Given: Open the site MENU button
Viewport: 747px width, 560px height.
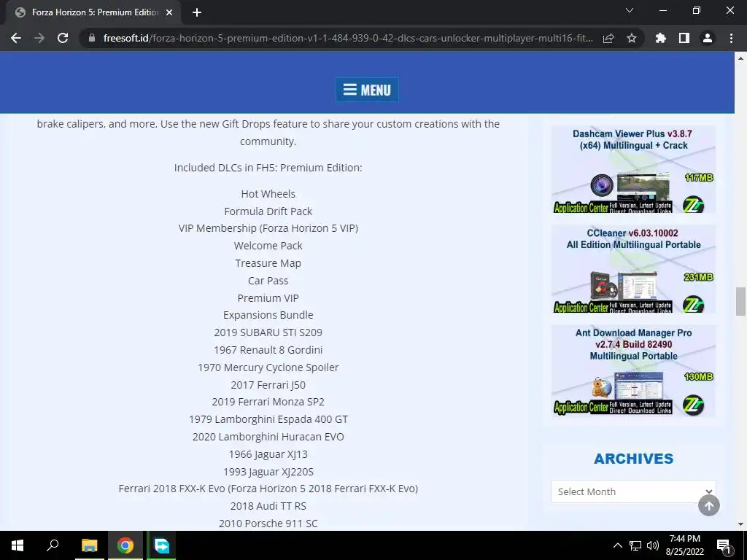Looking at the screenshot, I should pyautogui.click(x=367, y=90).
